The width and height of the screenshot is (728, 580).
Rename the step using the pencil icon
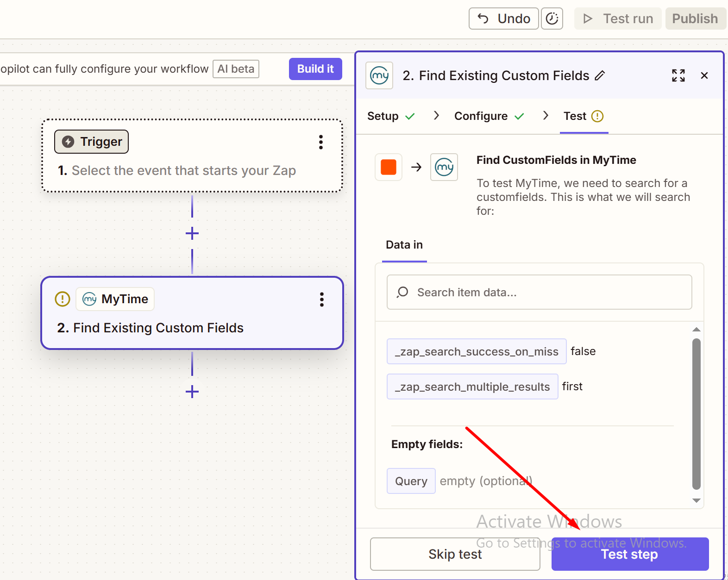pos(600,75)
